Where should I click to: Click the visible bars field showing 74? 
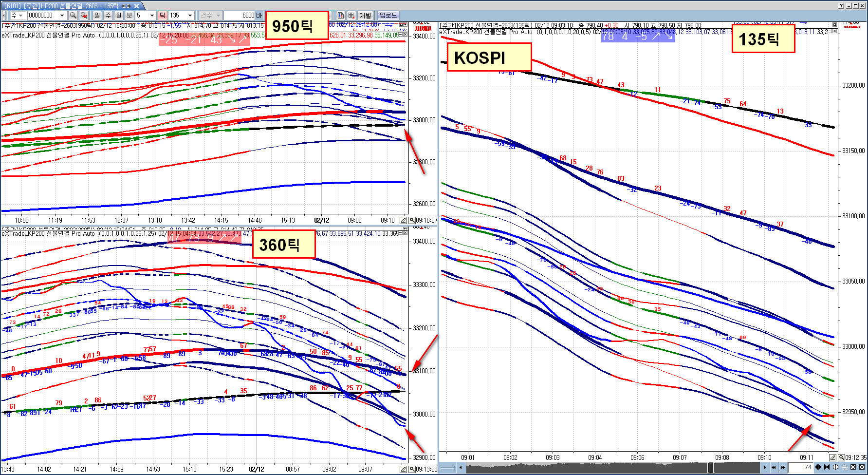[801, 467]
